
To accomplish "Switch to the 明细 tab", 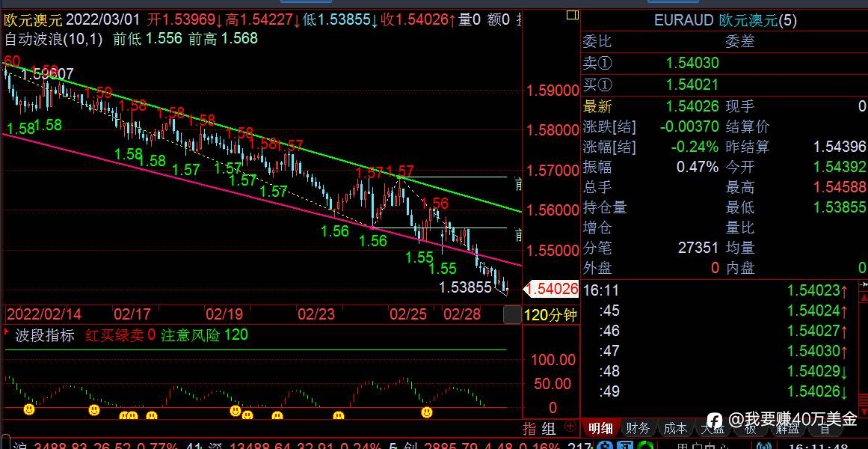I will [x=600, y=428].
